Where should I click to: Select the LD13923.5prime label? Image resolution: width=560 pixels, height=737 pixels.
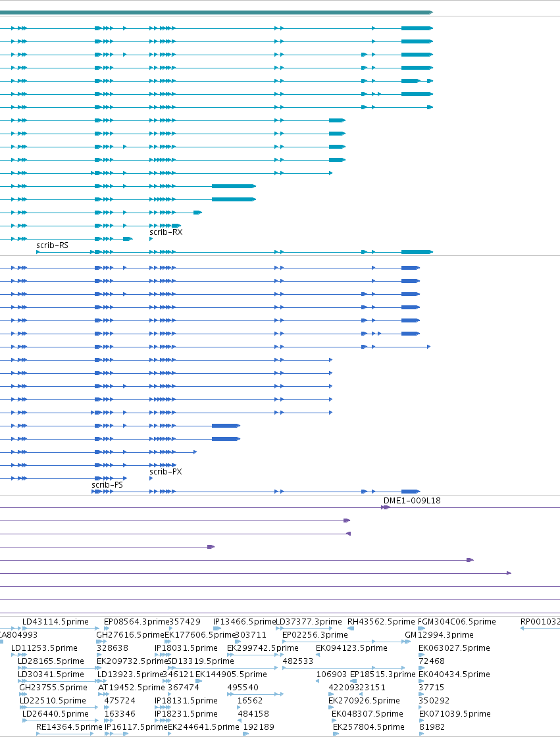(130, 674)
